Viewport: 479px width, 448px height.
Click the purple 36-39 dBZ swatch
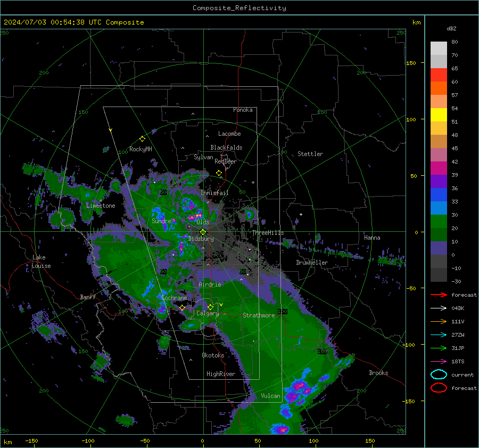click(x=439, y=182)
